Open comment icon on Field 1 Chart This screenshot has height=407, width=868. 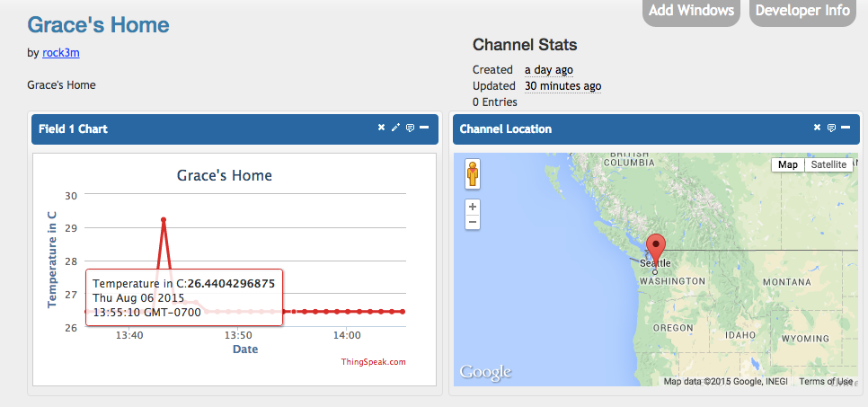tap(410, 128)
